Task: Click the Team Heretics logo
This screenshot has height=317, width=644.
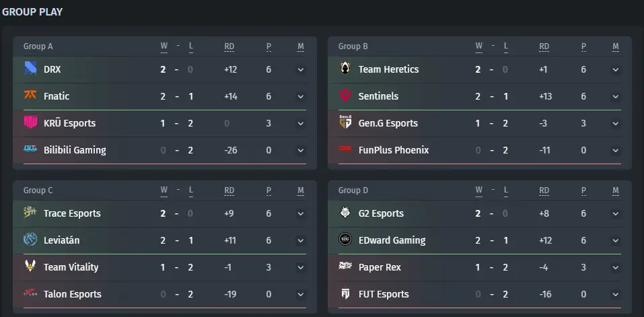Action: pos(345,69)
